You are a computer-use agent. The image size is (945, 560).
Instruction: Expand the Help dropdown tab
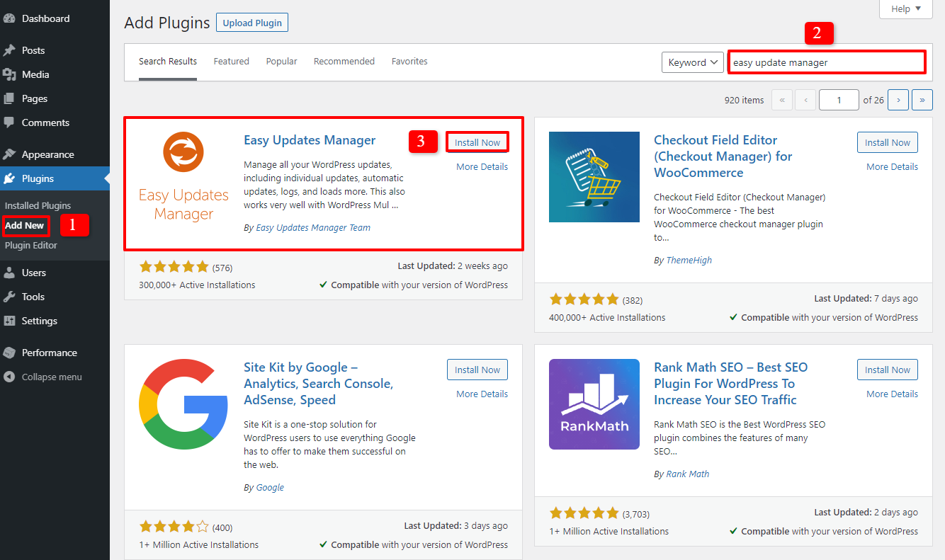point(906,8)
